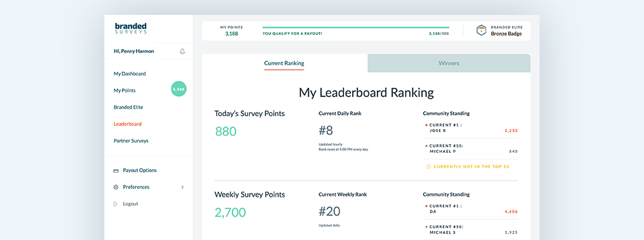The width and height of the screenshot is (644, 240).
Task: Click the Logout door icon
Action: pos(116,204)
